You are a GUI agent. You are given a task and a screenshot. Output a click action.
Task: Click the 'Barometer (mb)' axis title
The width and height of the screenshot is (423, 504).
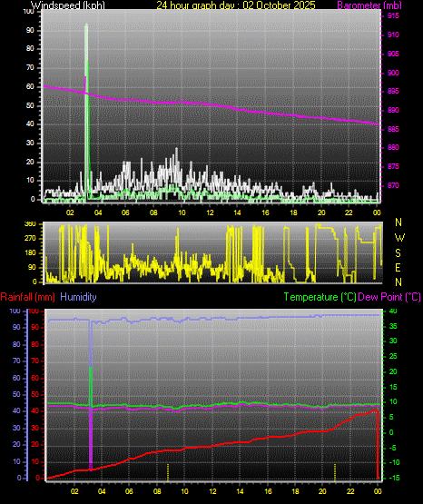(369, 5)
